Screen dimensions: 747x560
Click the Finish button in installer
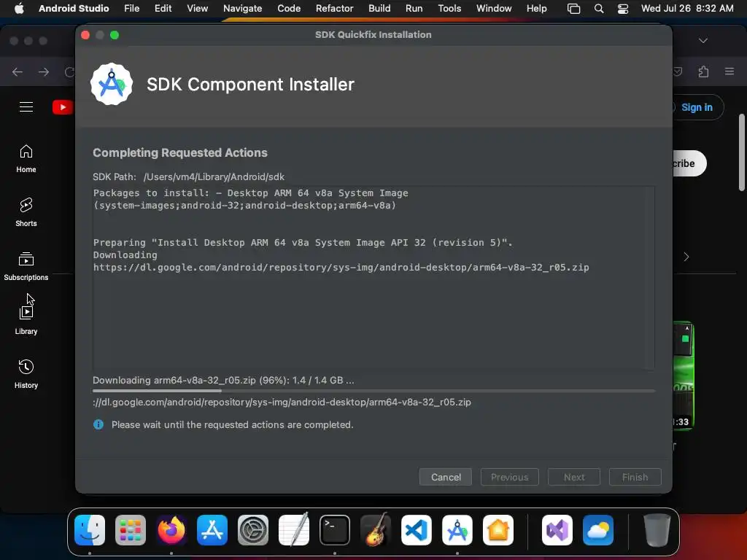(635, 477)
